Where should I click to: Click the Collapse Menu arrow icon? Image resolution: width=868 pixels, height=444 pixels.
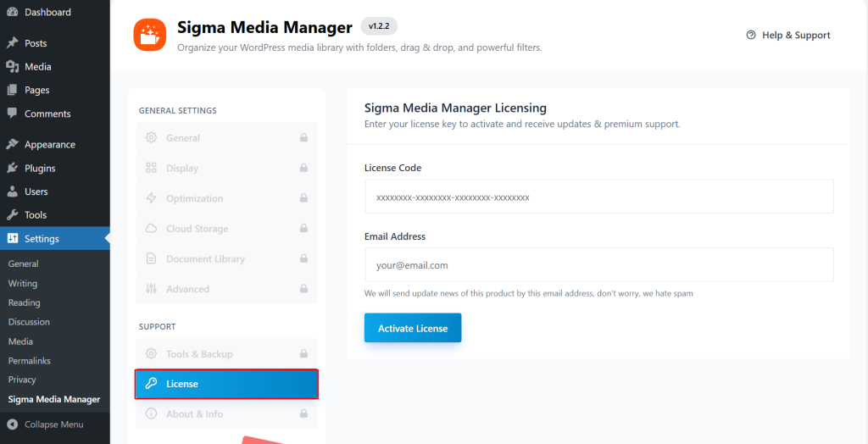(12, 425)
